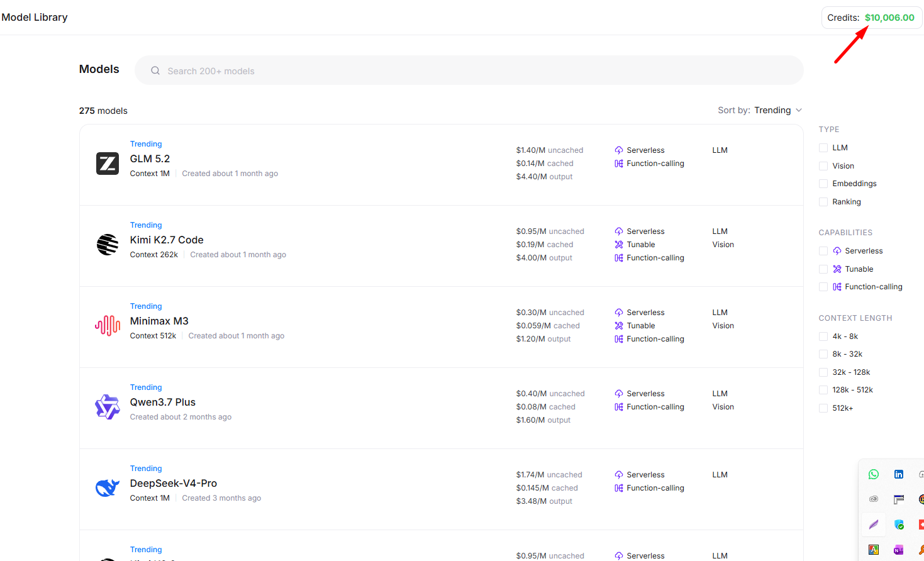Click the $4.40/M output price
The height and width of the screenshot is (561, 924).
(x=545, y=177)
